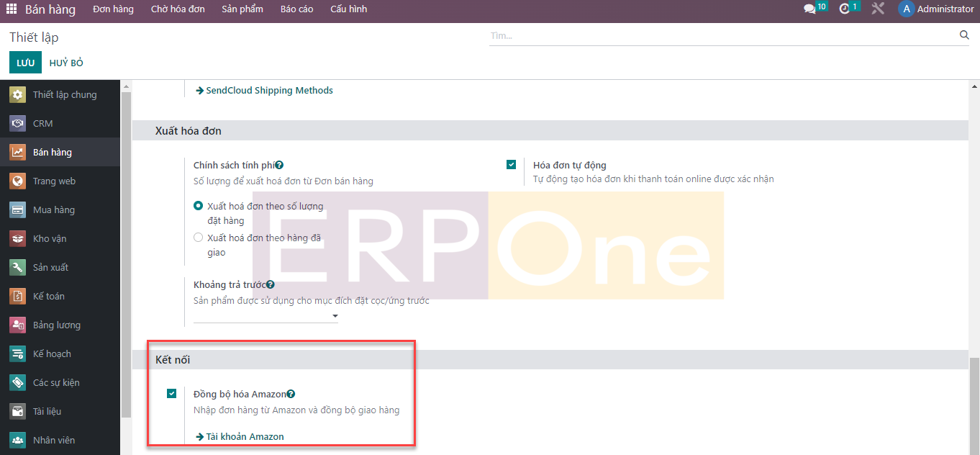Open CRM settings in sidebar
The width and height of the screenshot is (980, 455).
coord(43,123)
